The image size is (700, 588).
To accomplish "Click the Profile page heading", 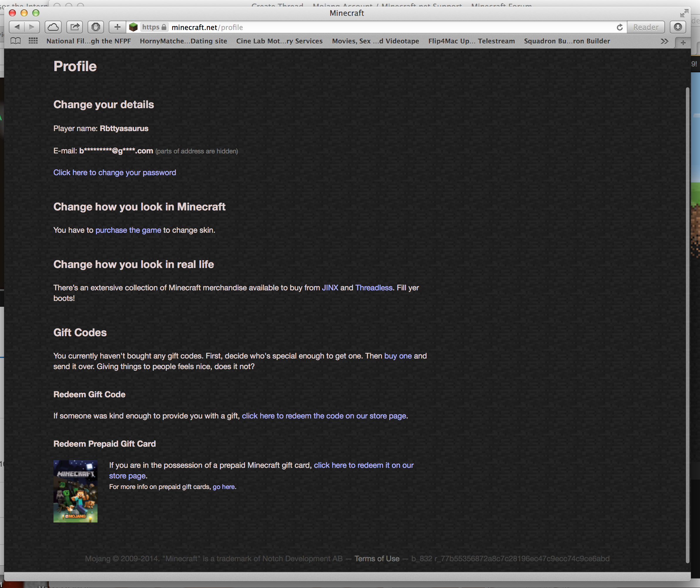I will (75, 66).
